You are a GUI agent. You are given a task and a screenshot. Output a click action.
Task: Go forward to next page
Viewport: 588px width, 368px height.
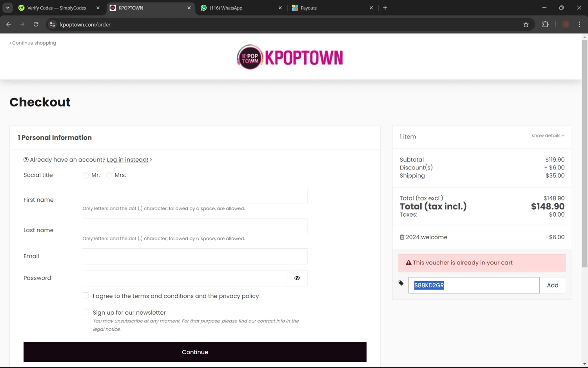(x=22, y=24)
